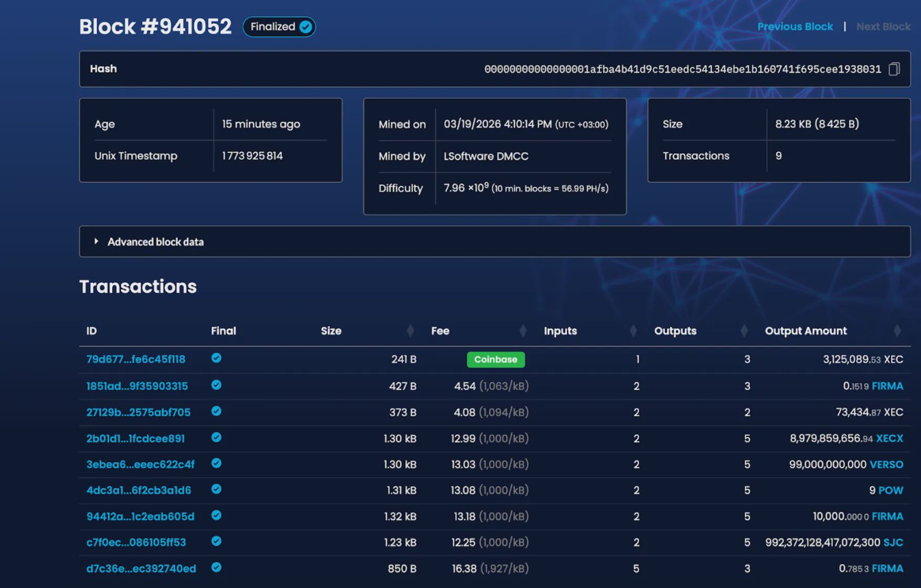
Task: Expand the Advanced block data section
Action: pos(495,241)
